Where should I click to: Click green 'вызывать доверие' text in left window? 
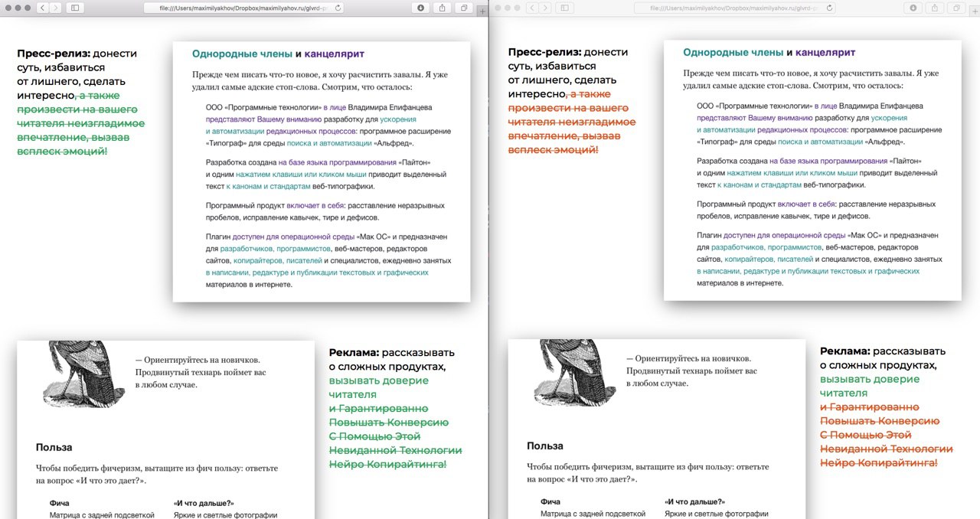coord(378,380)
